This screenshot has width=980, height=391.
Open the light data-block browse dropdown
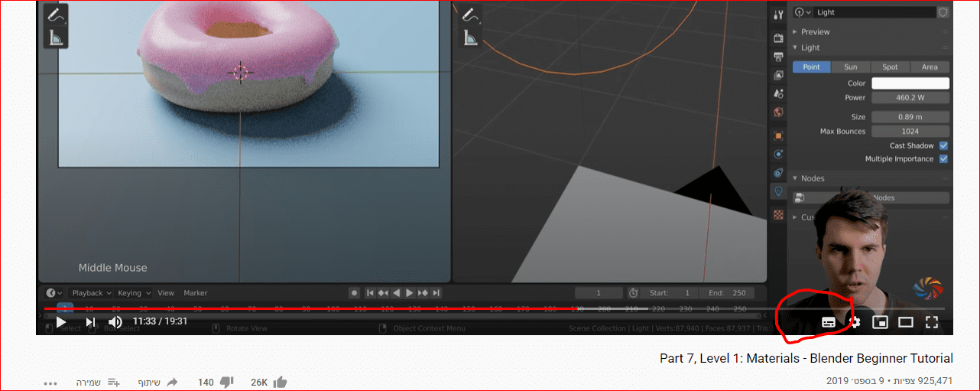(803, 12)
